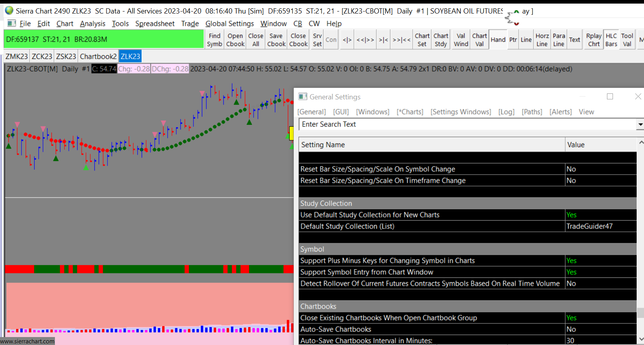Open the Help menu
The width and height of the screenshot is (644, 345).
pos(334,23)
